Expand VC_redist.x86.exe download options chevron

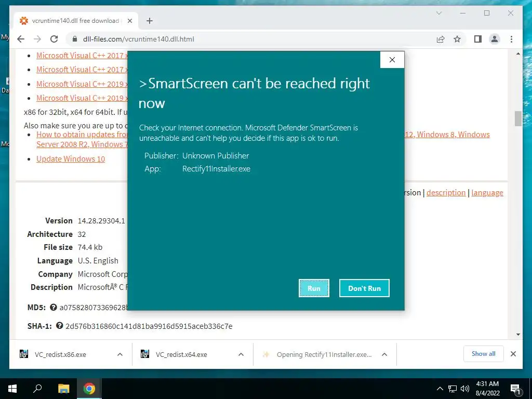click(120, 354)
